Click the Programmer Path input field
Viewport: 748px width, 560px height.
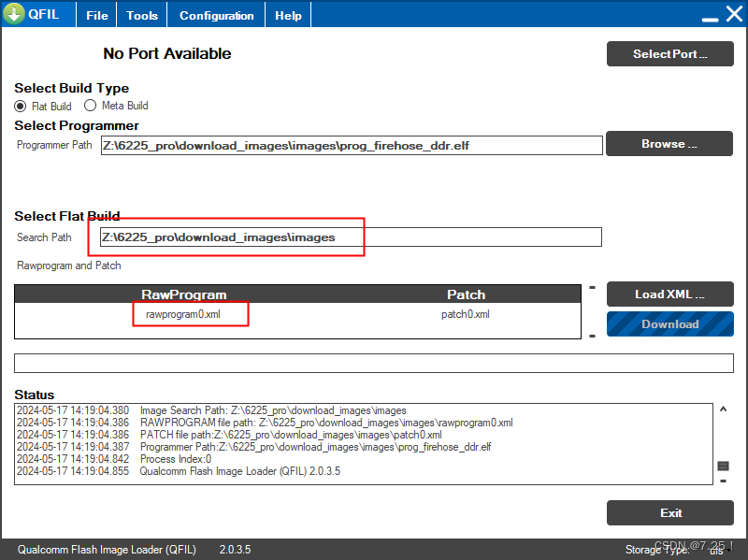click(352, 146)
